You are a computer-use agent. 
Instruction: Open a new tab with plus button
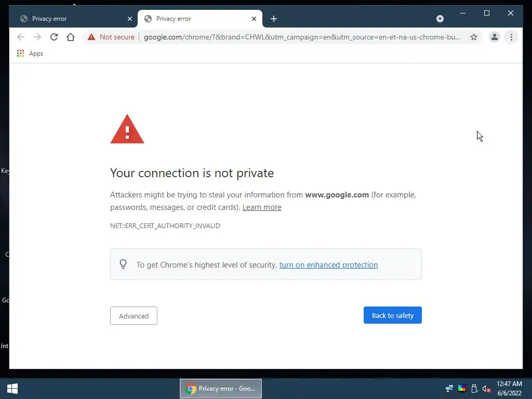pyautogui.click(x=274, y=19)
